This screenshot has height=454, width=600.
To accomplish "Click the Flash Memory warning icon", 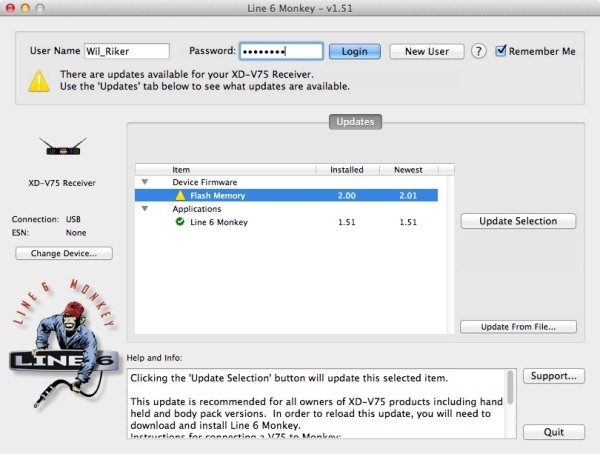I will pyautogui.click(x=180, y=196).
